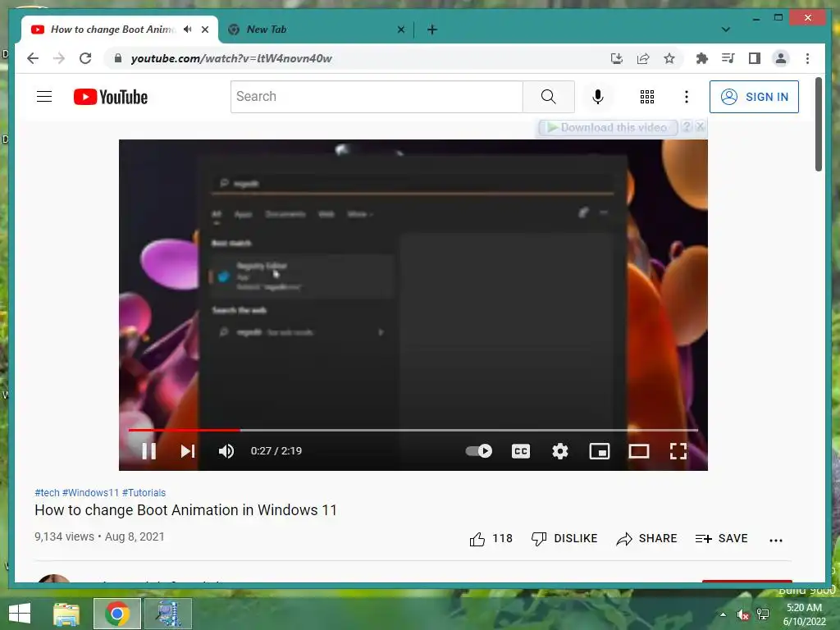Open the #Tutorials hashtag link
Viewport: 840px width, 630px height.
pos(144,492)
